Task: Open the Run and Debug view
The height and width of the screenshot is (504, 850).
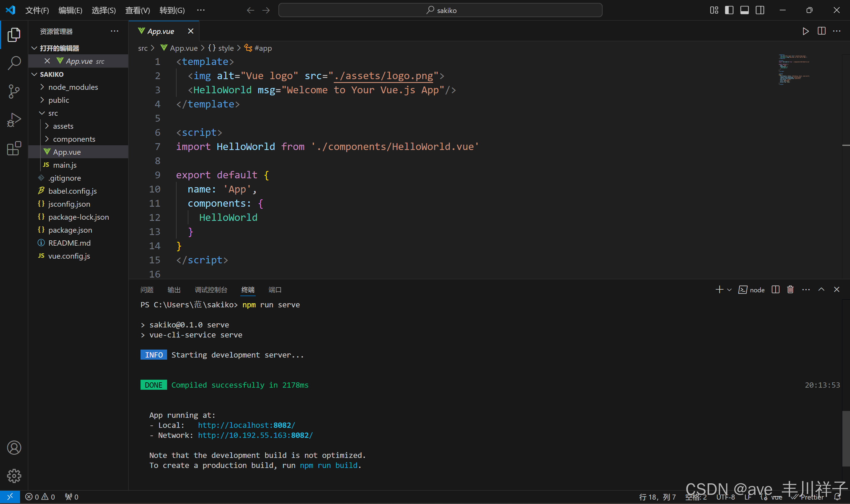Action: point(14,120)
